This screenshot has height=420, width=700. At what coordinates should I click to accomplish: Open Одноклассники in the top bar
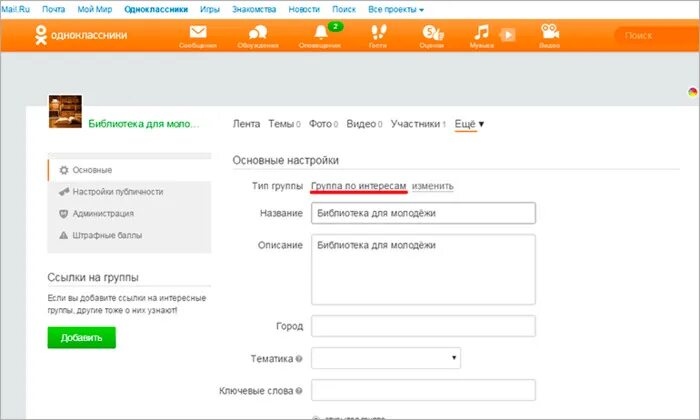pyautogui.click(x=156, y=9)
